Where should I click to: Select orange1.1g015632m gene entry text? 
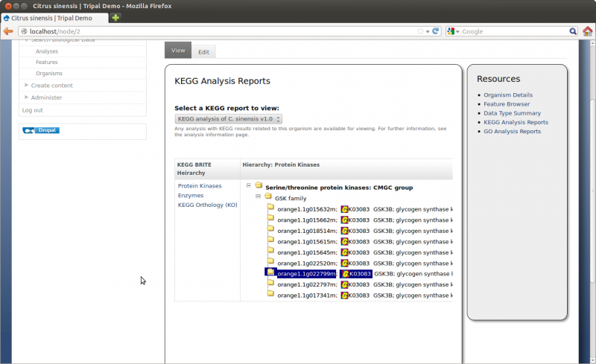(307, 209)
